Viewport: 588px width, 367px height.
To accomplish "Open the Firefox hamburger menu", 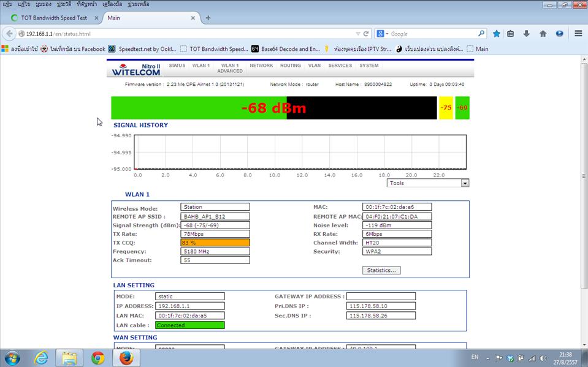I will pyautogui.click(x=578, y=34).
